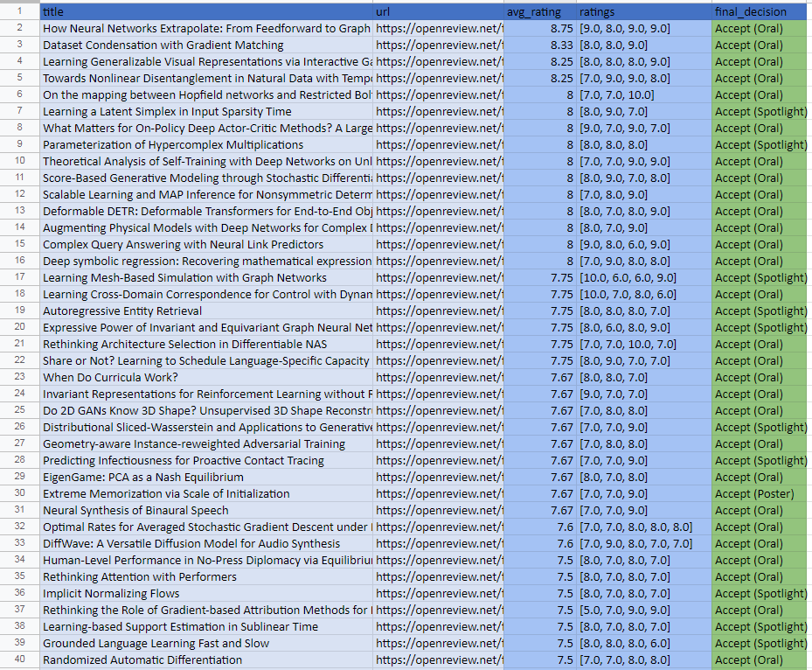Select the 'title' column header cell
Viewport: 812px width, 670px height.
coord(206,12)
